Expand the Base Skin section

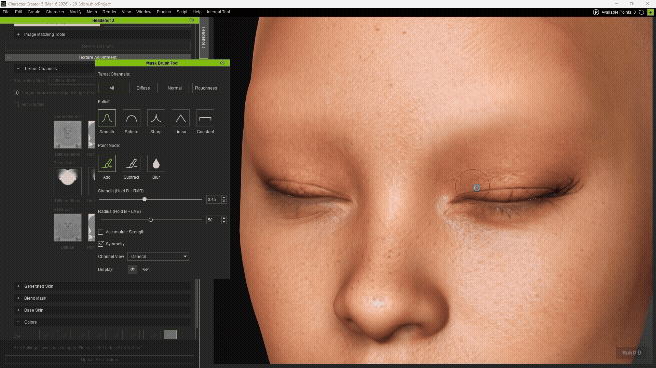pos(102,310)
